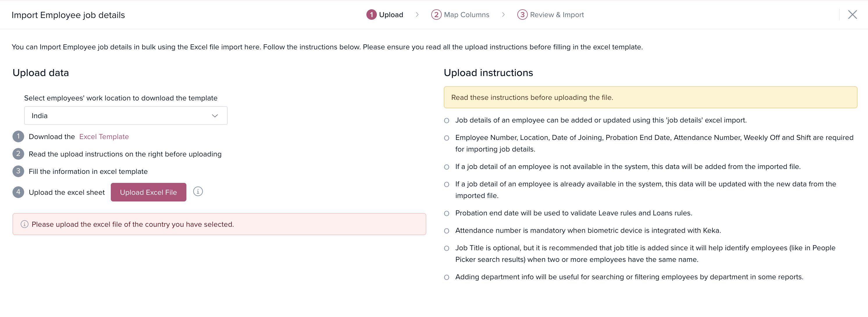The image size is (868, 317).
Task: Click the bullet beside 'Probation end date' instruction
Action: click(446, 213)
